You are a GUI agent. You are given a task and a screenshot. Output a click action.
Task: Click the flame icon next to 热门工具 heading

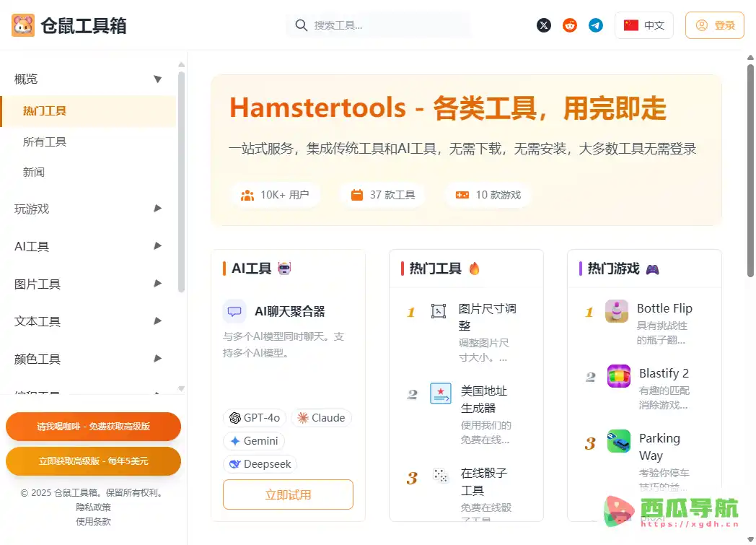[475, 268]
